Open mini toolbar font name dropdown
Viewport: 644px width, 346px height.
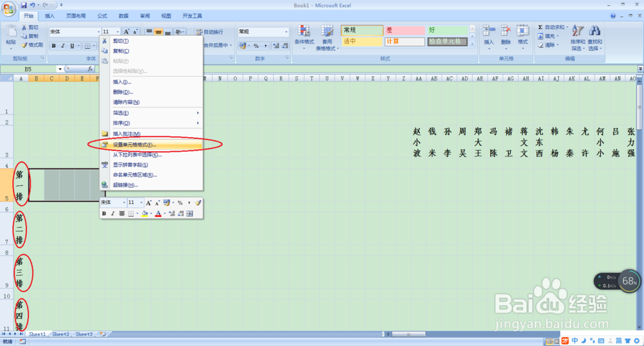click(x=124, y=203)
